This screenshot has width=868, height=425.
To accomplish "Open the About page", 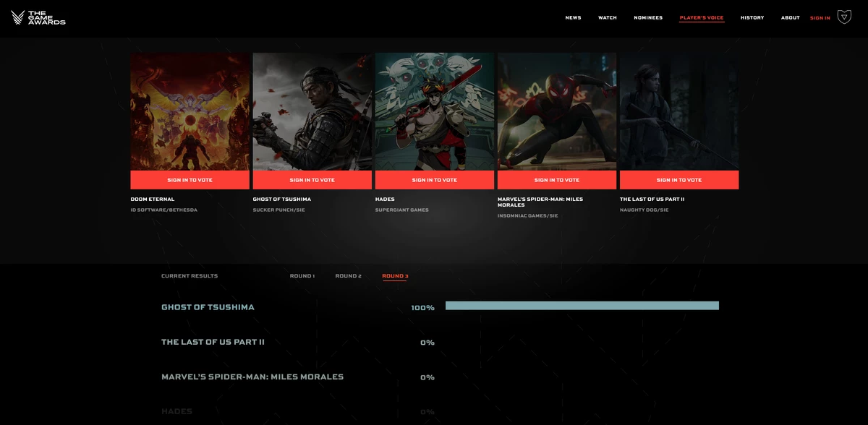I will (791, 17).
